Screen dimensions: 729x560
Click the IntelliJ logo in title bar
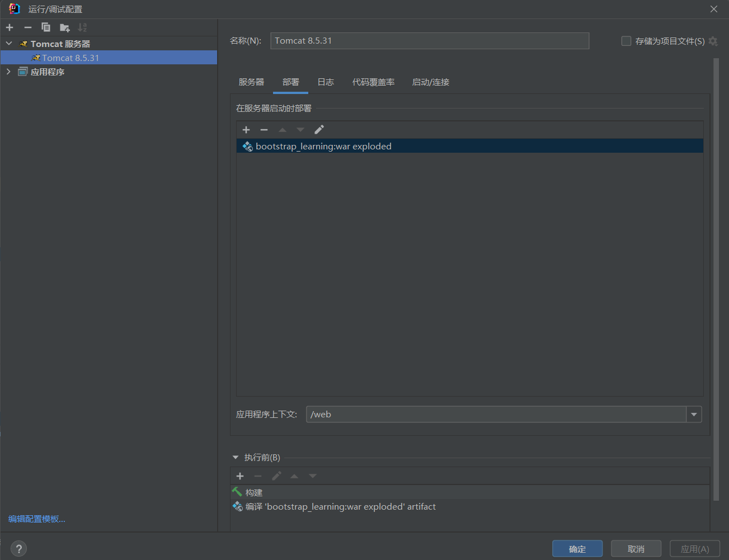(15, 9)
